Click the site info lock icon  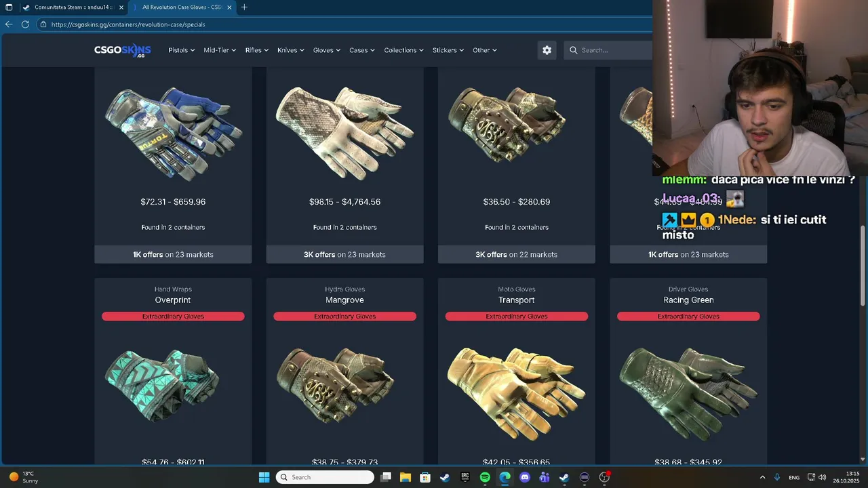pos(43,24)
